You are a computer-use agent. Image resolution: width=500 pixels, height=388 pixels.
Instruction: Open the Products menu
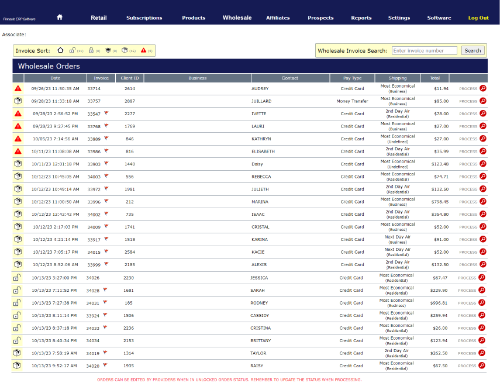tap(193, 18)
